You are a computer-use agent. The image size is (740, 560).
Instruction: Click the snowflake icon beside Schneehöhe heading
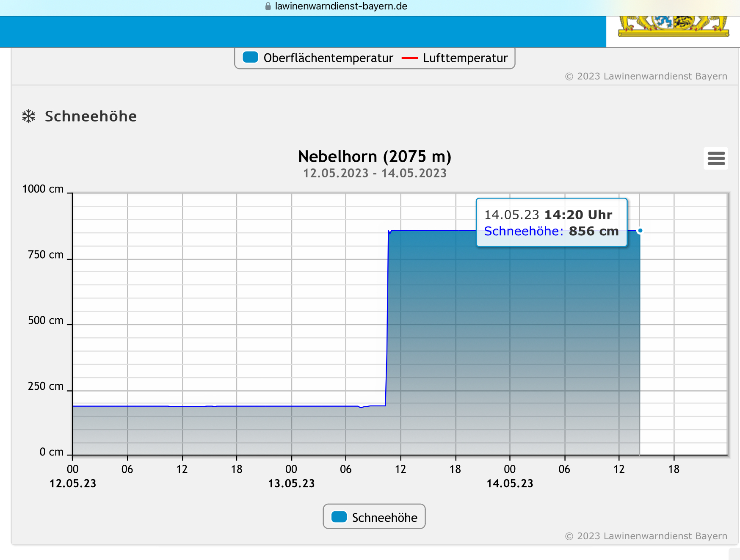coord(29,116)
